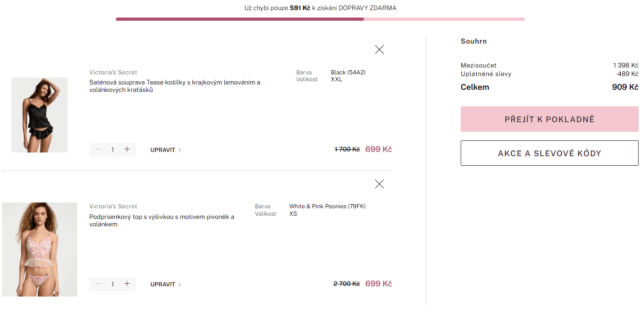Click the 699 Kč price of satin set

click(378, 149)
